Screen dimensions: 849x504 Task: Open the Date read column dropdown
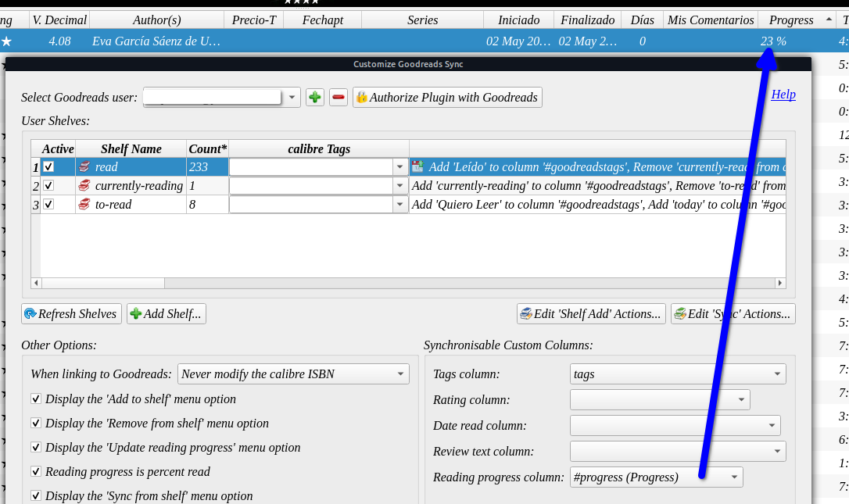[x=675, y=426]
